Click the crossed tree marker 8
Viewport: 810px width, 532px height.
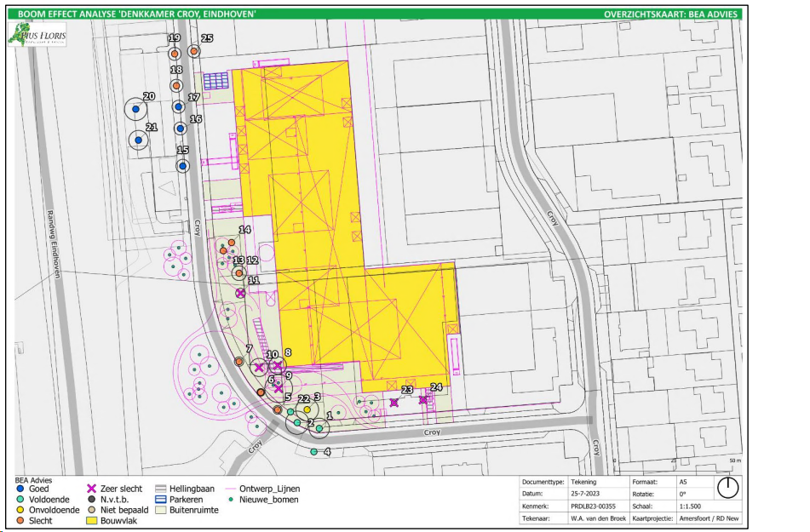[x=278, y=366]
